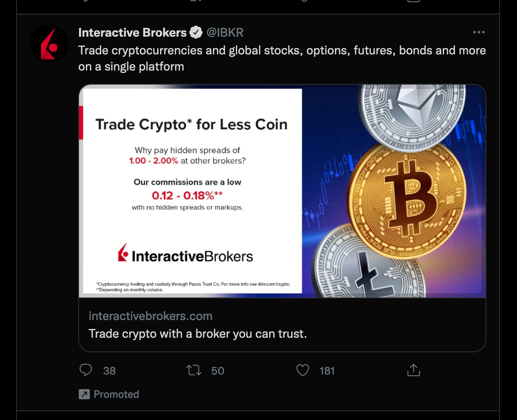Click the retweet count 50

pos(218,371)
